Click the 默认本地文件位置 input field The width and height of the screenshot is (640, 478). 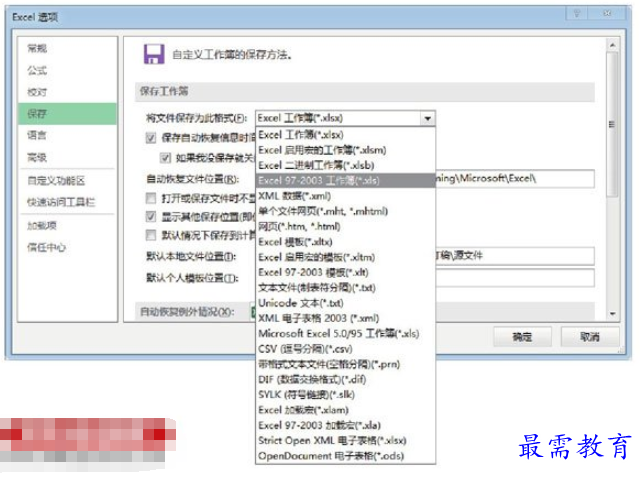(514, 256)
